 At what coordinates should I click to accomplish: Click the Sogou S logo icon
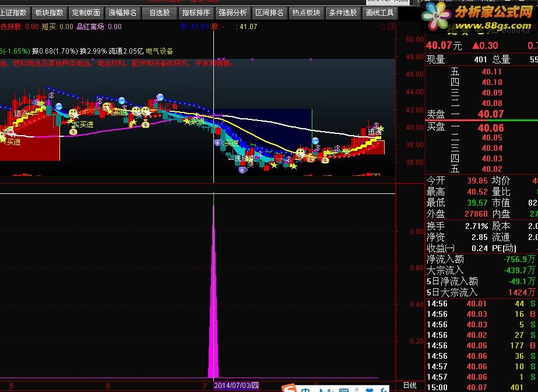[289, 388]
